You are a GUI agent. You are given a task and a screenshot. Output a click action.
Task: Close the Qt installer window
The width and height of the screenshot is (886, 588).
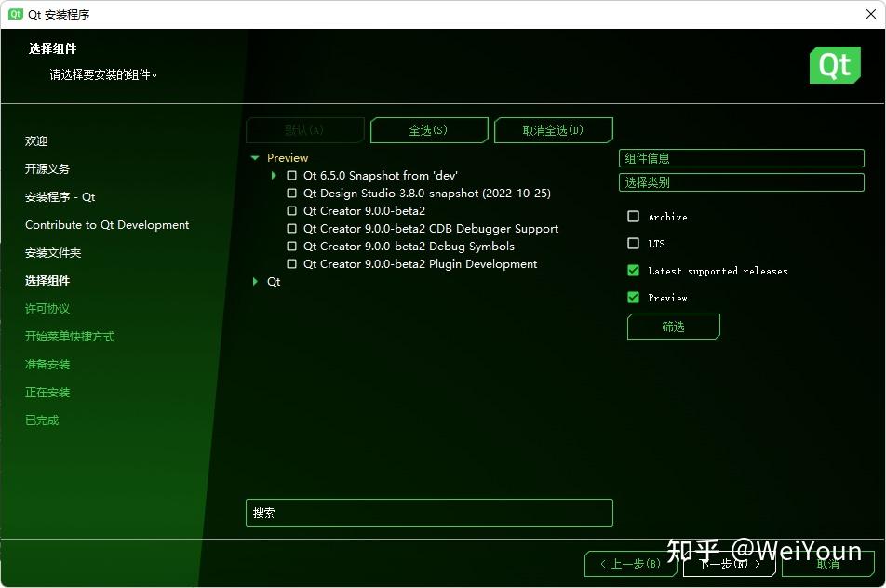tap(871, 14)
